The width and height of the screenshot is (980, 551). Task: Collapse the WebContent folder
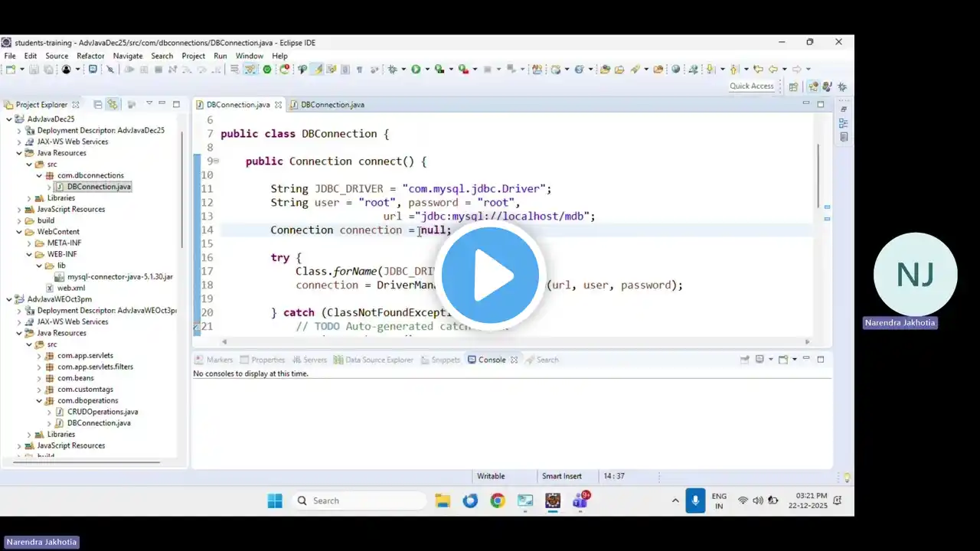pos(19,232)
